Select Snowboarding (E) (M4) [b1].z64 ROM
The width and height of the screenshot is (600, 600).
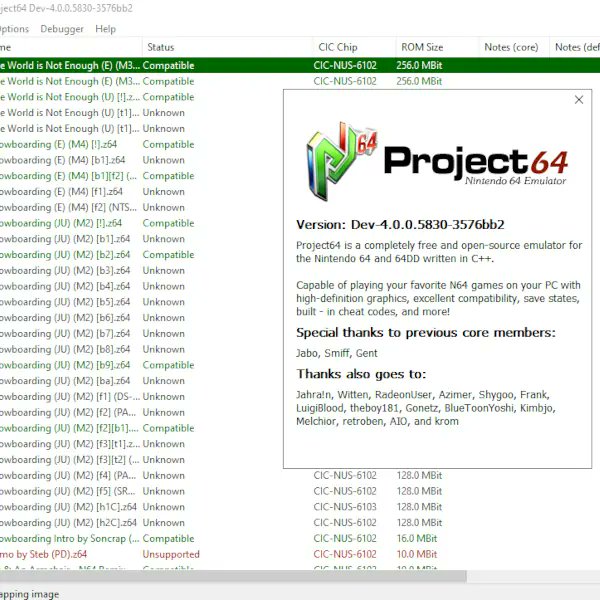63,160
